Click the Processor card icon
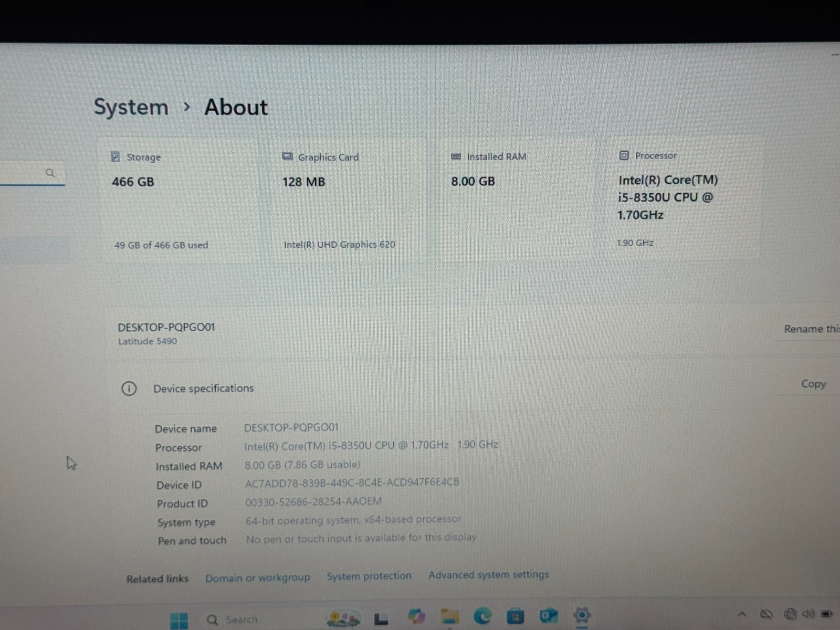840x630 pixels. pyautogui.click(x=624, y=155)
